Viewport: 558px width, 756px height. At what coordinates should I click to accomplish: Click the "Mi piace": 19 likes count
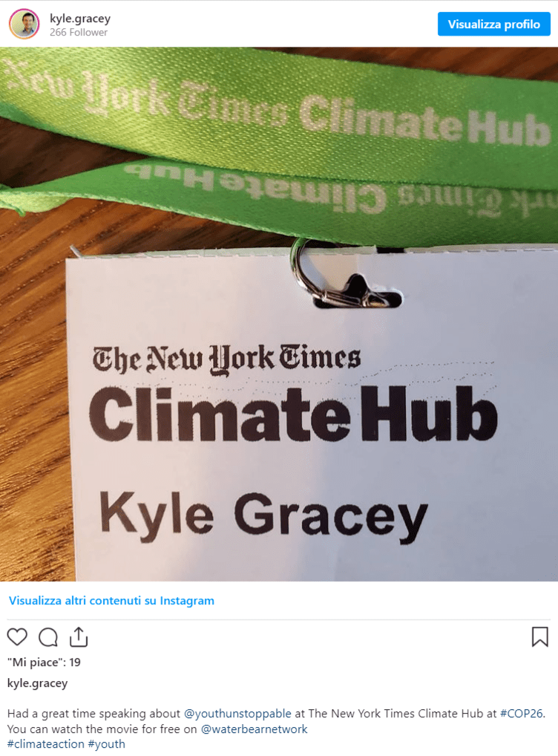pos(44,662)
